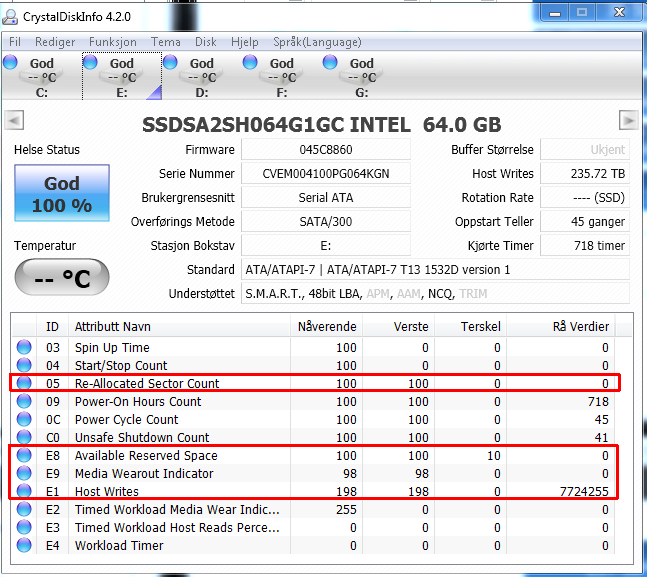Open the Fil menu
The image size is (647, 577).
tap(15, 42)
